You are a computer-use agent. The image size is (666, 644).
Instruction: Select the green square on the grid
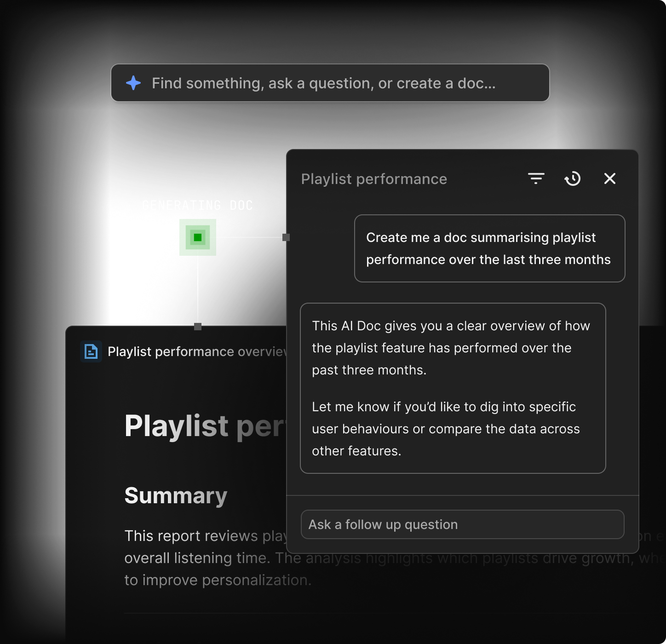(197, 237)
